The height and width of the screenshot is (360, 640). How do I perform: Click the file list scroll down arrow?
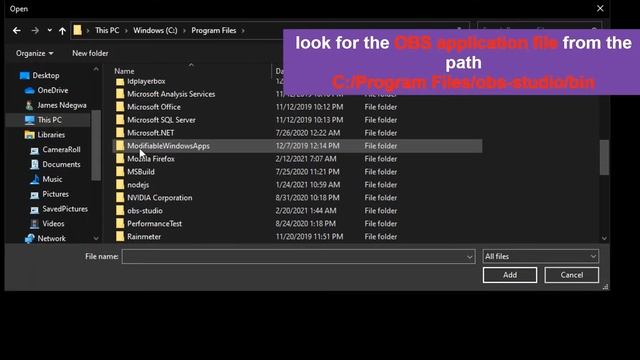(604, 238)
